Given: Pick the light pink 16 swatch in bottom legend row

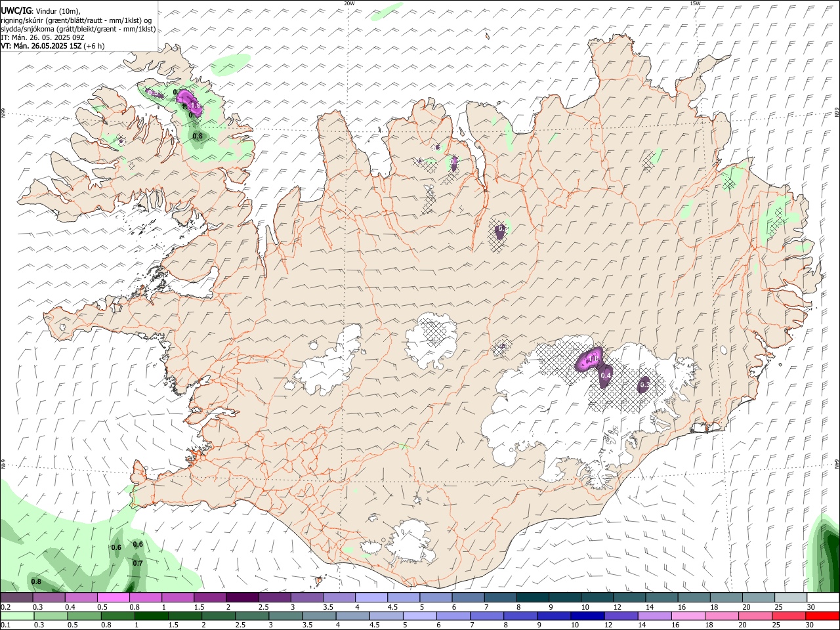Looking at the screenshot, I should pyautogui.click(x=688, y=616).
